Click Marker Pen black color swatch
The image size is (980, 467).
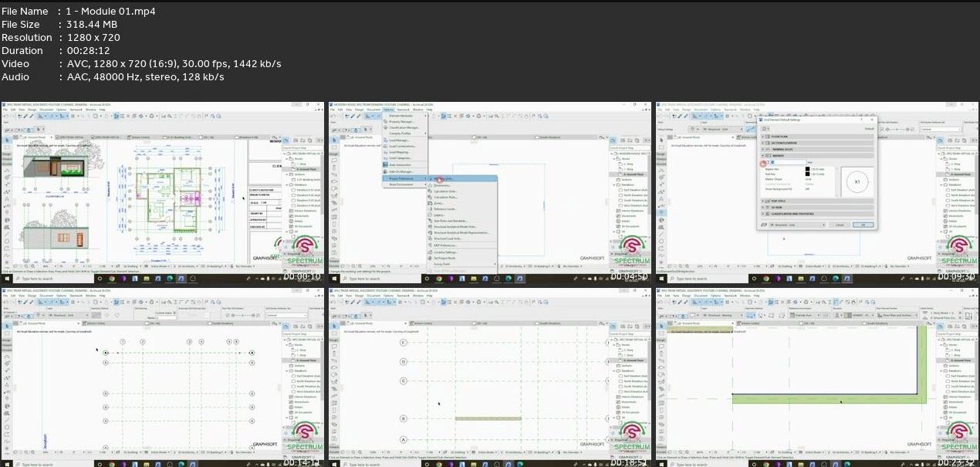coord(807,169)
